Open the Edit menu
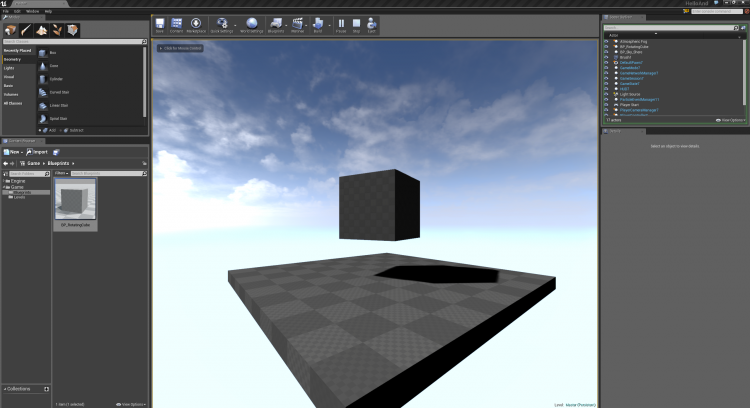The width and height of the screenshot is (750, 408). point(17,11)
